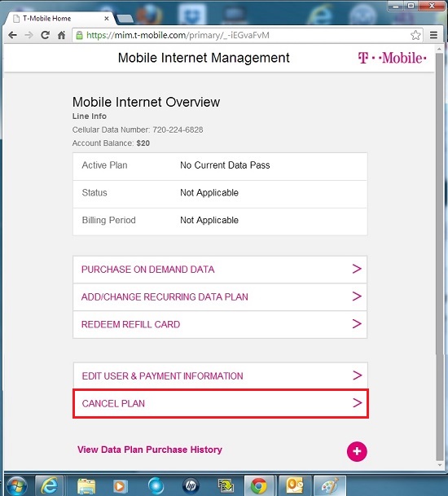The width and height of the screenshot is (448, 496).
Task: Select Redeem Refill Card option
Action: click(220, 324)
